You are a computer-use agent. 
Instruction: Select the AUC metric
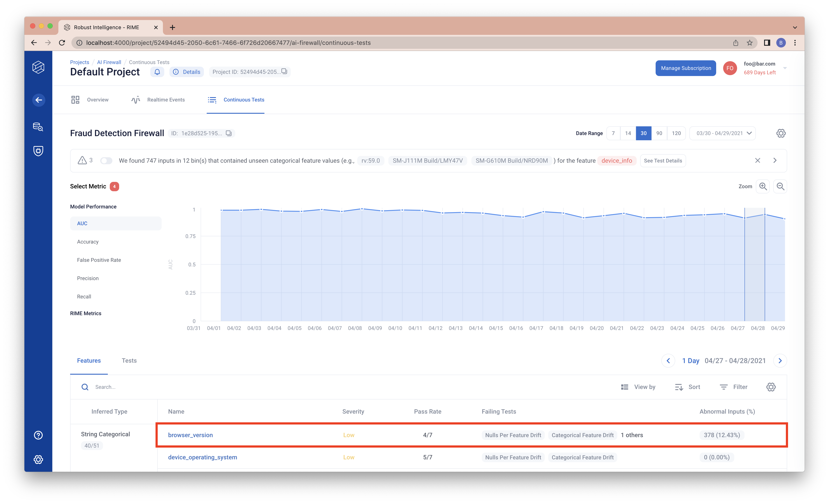[116, 223]
